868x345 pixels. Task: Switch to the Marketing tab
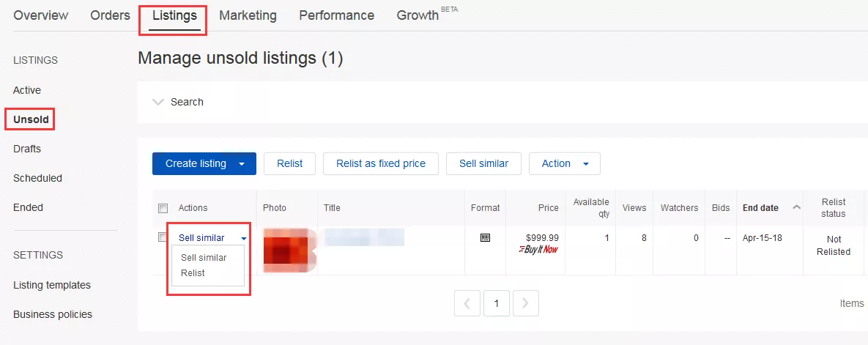tap(248, 15)
